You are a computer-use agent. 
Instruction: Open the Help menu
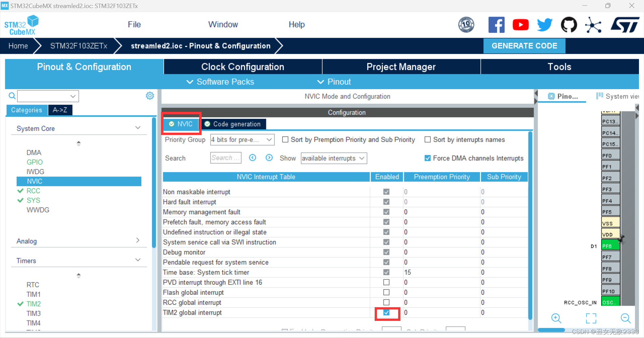297,24
